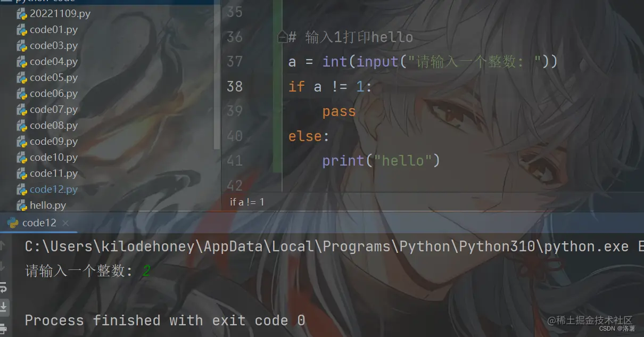Collapse the fold marker at line 36 comment
Viewport: 644px width, 337px height.
click(x=283, y=37)
